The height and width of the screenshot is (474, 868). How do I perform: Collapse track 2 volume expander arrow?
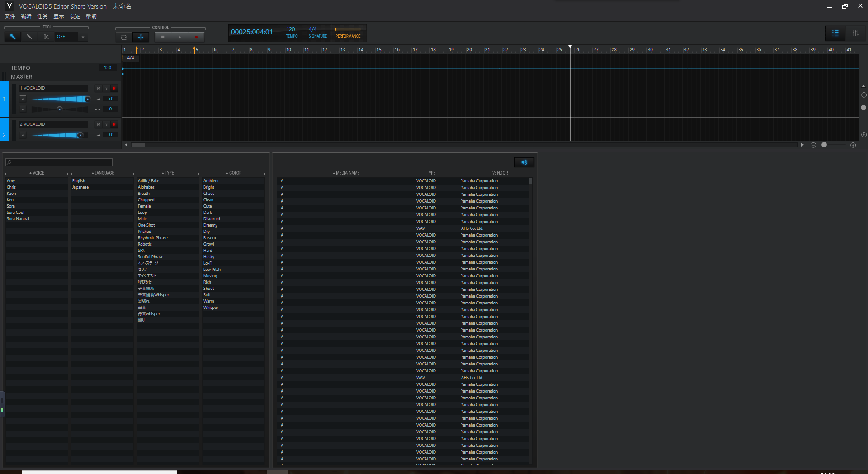pyautogui.click(x=23, y=135)
